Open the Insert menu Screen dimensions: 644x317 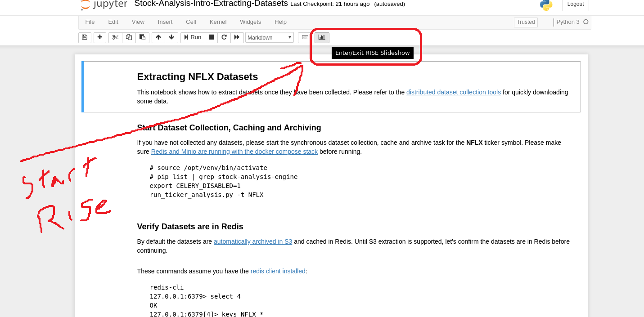[x=165, y=22]
